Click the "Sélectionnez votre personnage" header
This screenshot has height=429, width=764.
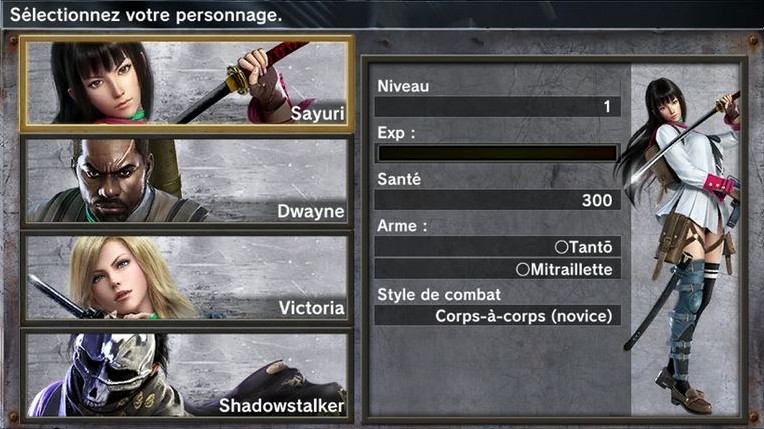click(146, 15)
